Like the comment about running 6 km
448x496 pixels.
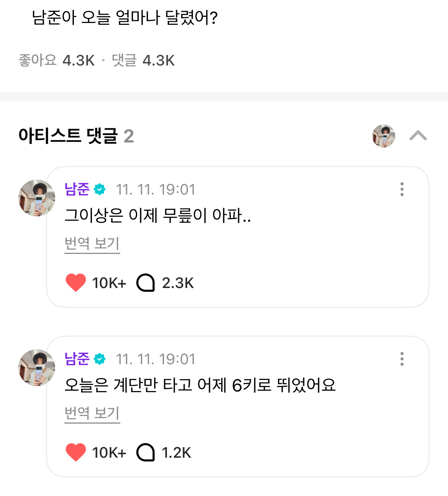tap(76, 452)
